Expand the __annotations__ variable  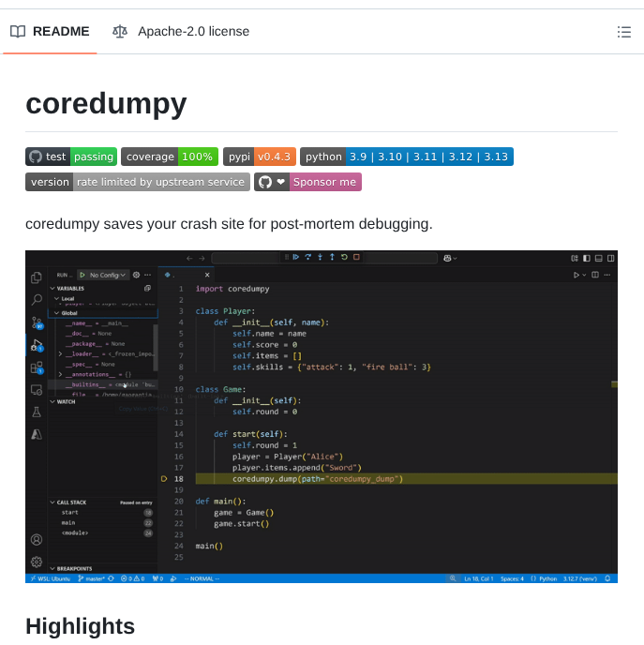(60, 374)
